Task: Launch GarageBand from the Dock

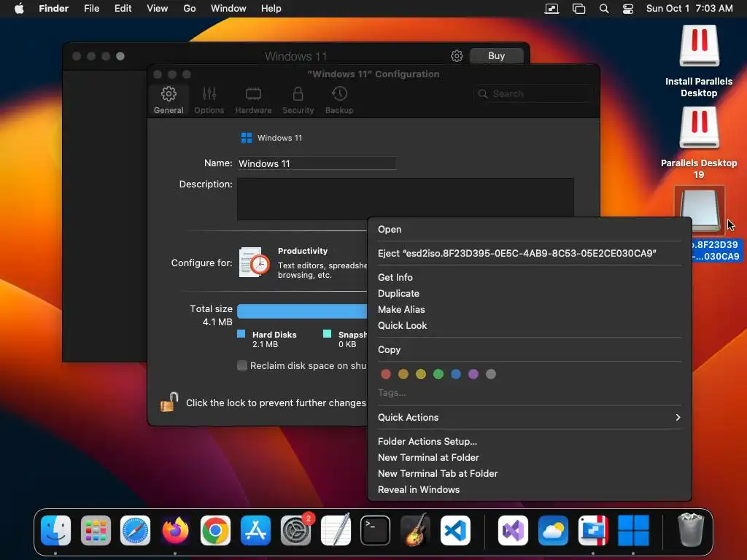Action: pyautogui.click(x=415, y=530)
